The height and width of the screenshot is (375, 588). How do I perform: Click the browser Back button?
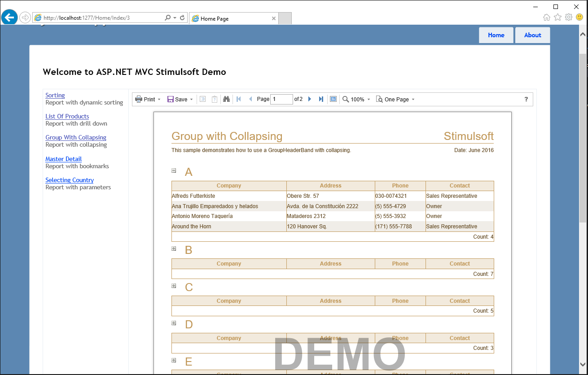pyautogui.click(x=9, y=17)
